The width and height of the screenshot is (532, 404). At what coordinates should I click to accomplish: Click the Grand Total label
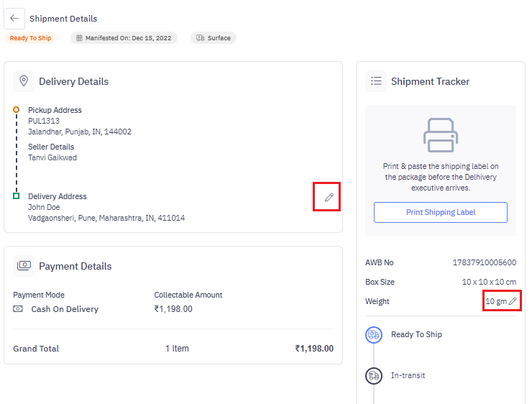pyautogui.click(x=36, y=349)
